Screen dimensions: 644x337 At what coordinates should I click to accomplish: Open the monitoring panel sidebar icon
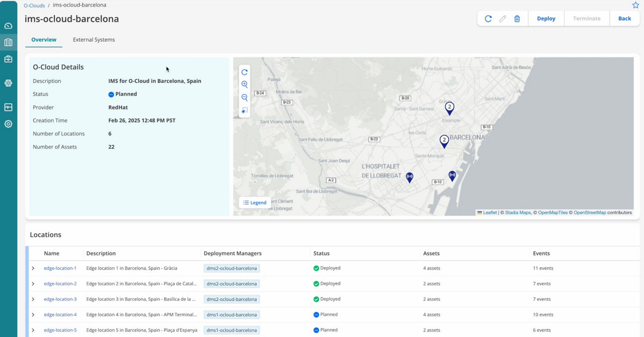[8, 107]
